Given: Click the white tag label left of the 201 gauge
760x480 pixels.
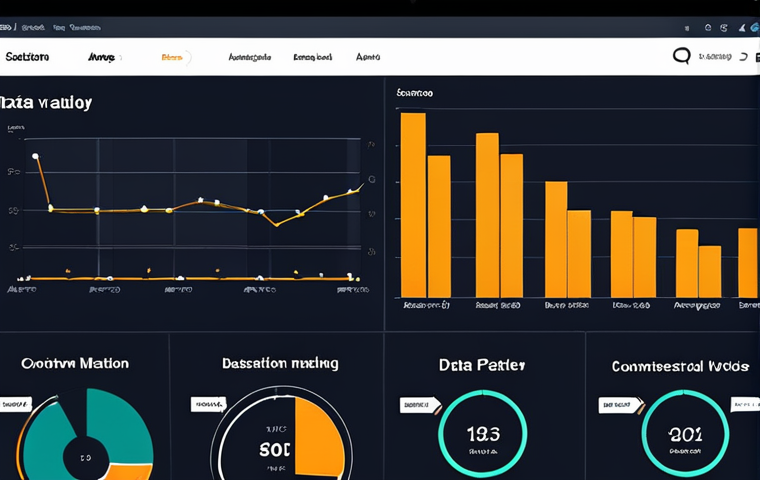Looking at the screenshot, I should point(620,405).
